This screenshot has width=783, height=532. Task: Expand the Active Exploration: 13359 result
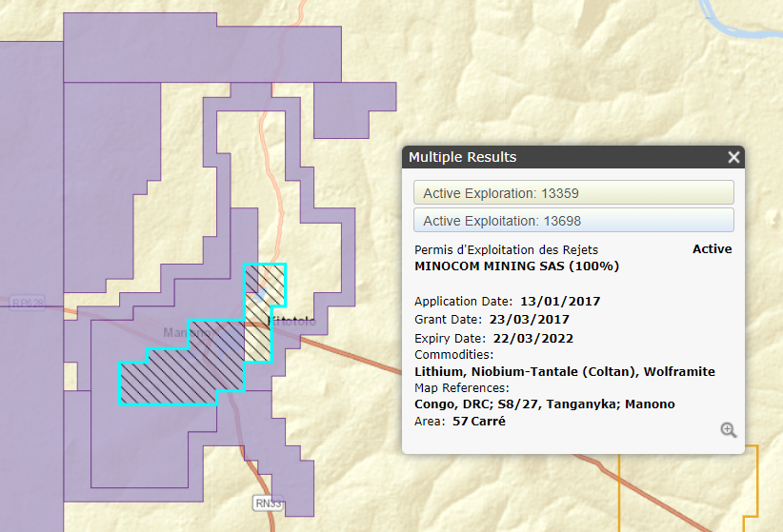pyautogui.click(x=573, y=193)
